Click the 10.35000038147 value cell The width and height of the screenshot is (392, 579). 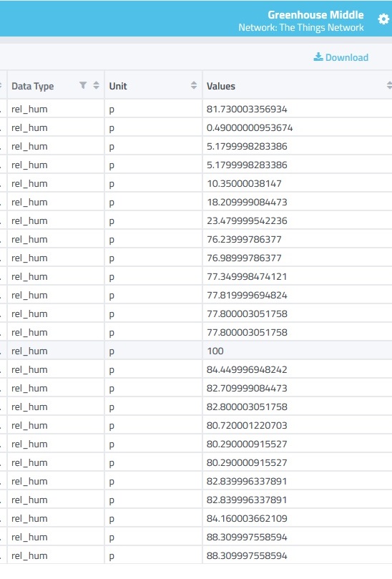tap(244, 183)
